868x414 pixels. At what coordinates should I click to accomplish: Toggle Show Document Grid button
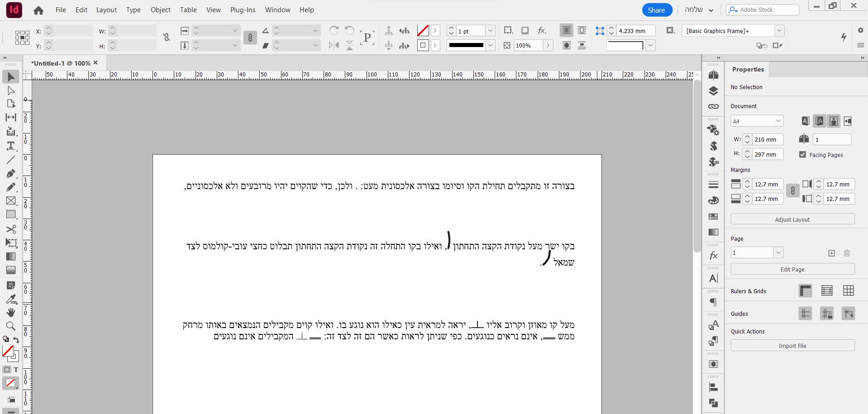848,291
